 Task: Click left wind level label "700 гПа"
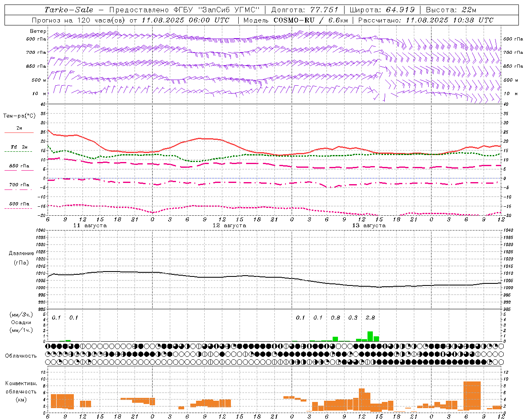tap(36, 52)
